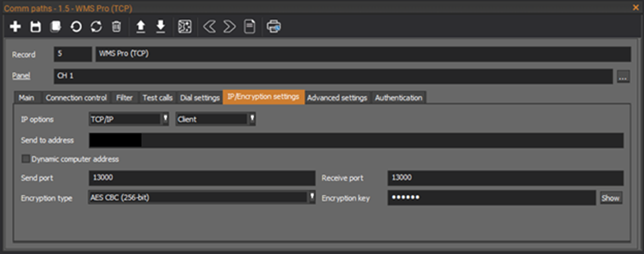Delete record with trash can icon
Screen dimensions: 644x254
pos(116,27)
